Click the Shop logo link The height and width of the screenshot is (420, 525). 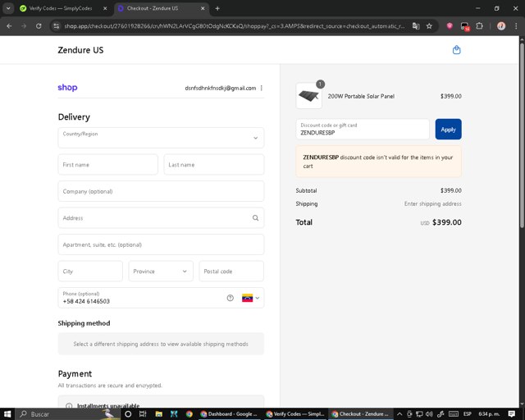coord(67,88)
